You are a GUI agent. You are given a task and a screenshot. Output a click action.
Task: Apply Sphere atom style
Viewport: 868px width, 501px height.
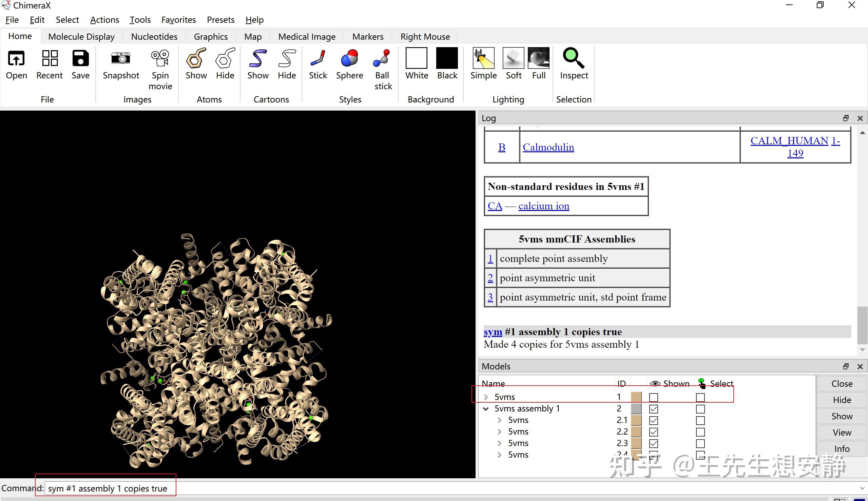[349, 58]
